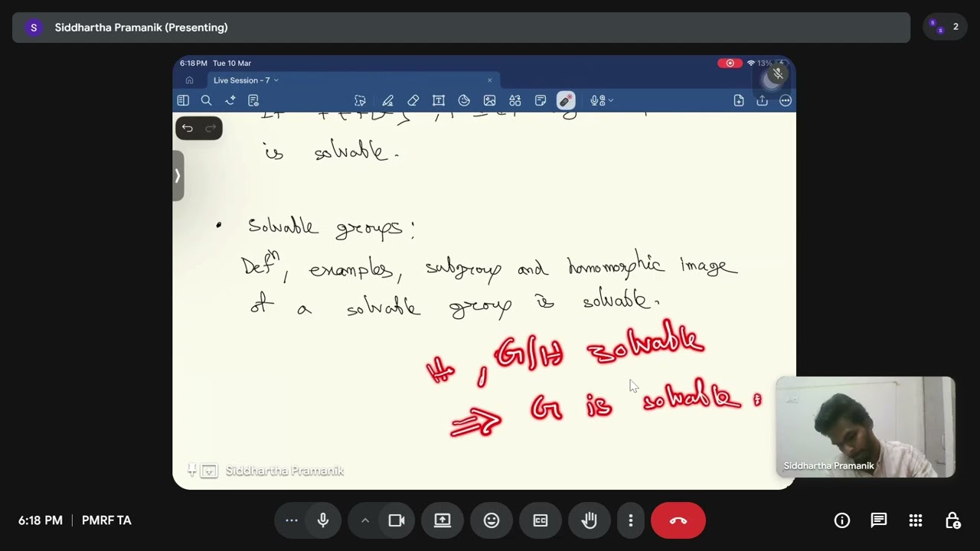
Task: Open meeting activities grid icon
Action: (x=916, y=520)
